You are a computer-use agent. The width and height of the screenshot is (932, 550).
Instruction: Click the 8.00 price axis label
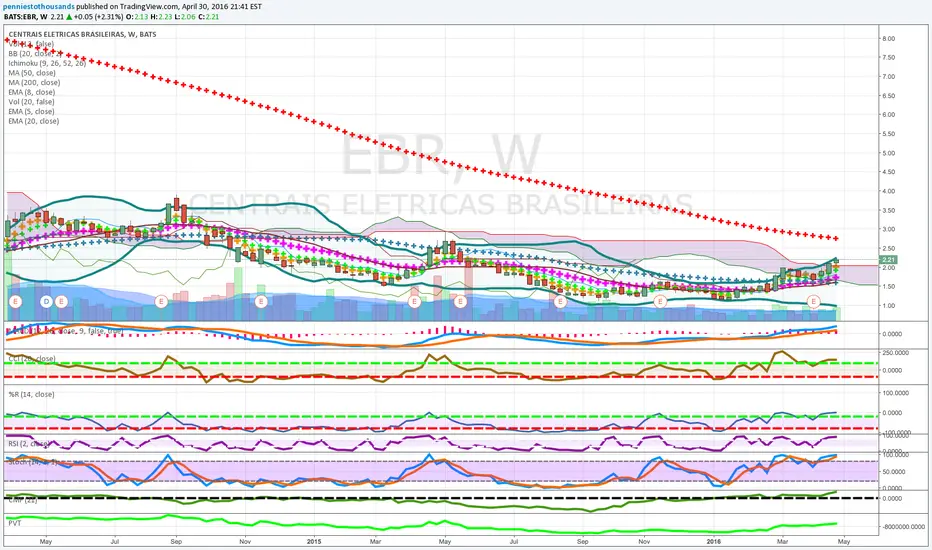pos(889,38)
